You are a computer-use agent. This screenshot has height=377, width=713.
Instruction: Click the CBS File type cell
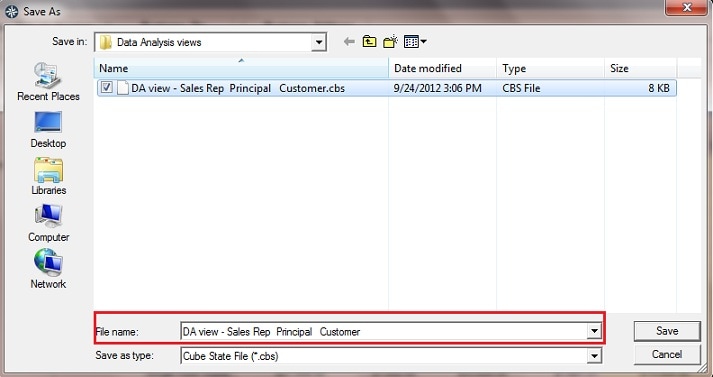point(521,88)
